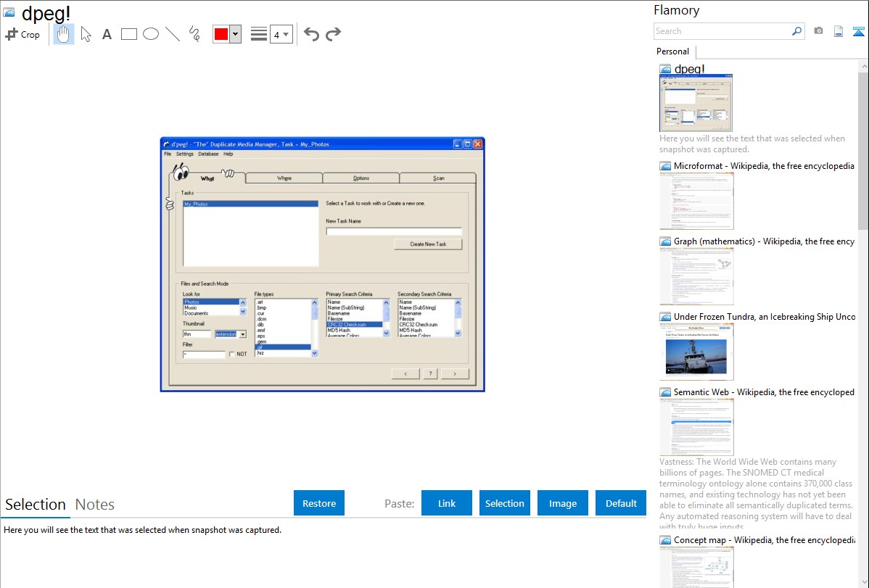Switch to the Notes tab
869x588 pixels.
[x=95, y=505]
